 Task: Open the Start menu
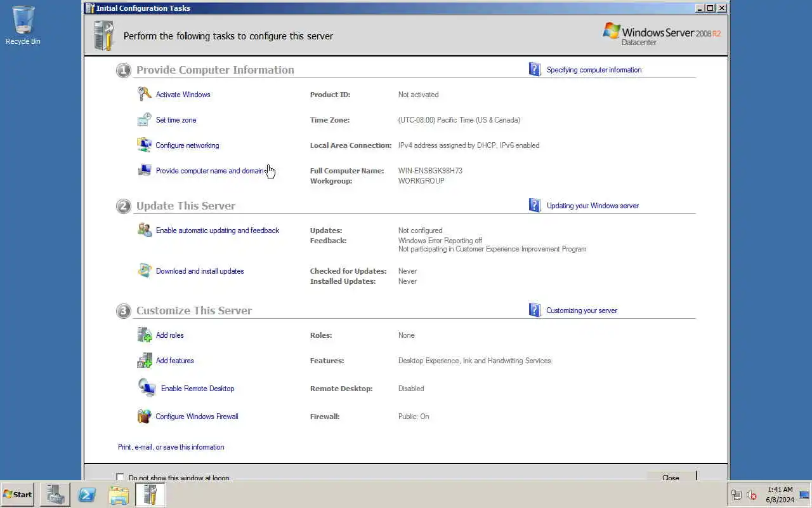[x=18, y=495]
